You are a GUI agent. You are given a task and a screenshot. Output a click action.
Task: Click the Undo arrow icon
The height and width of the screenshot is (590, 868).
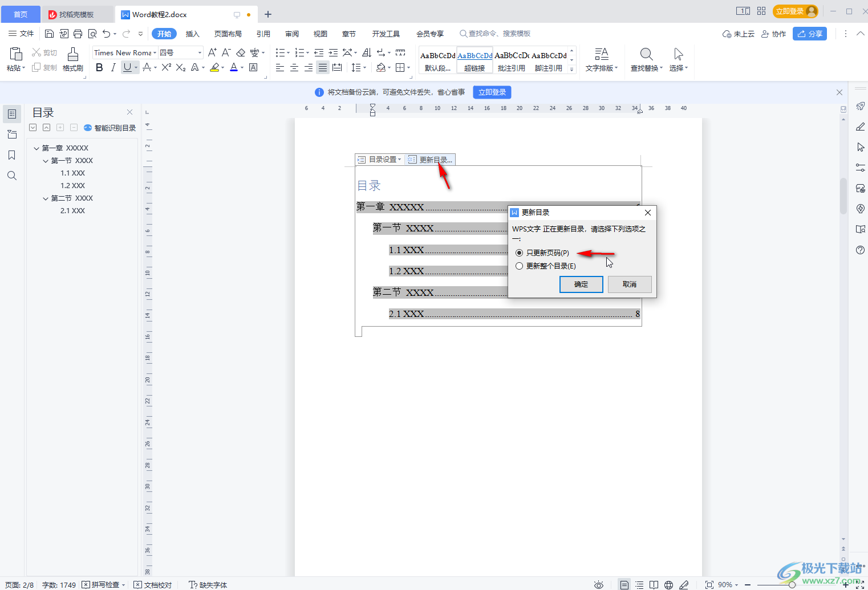coord(106,34)
